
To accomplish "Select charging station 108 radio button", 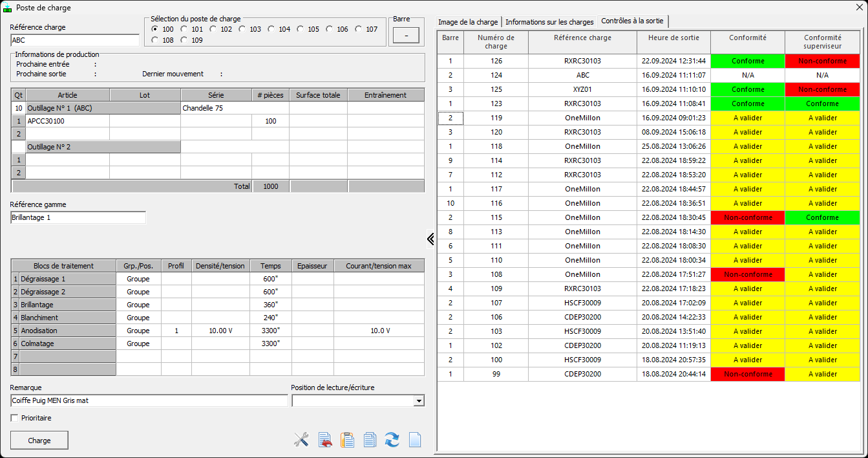I will tap(155, 40).
